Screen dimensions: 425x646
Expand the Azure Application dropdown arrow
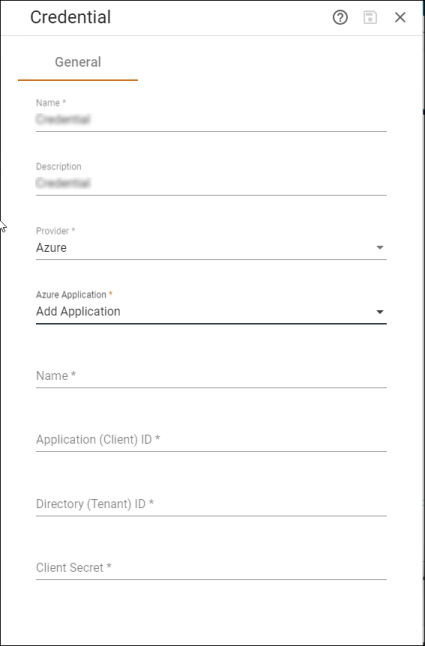(380, 312)
